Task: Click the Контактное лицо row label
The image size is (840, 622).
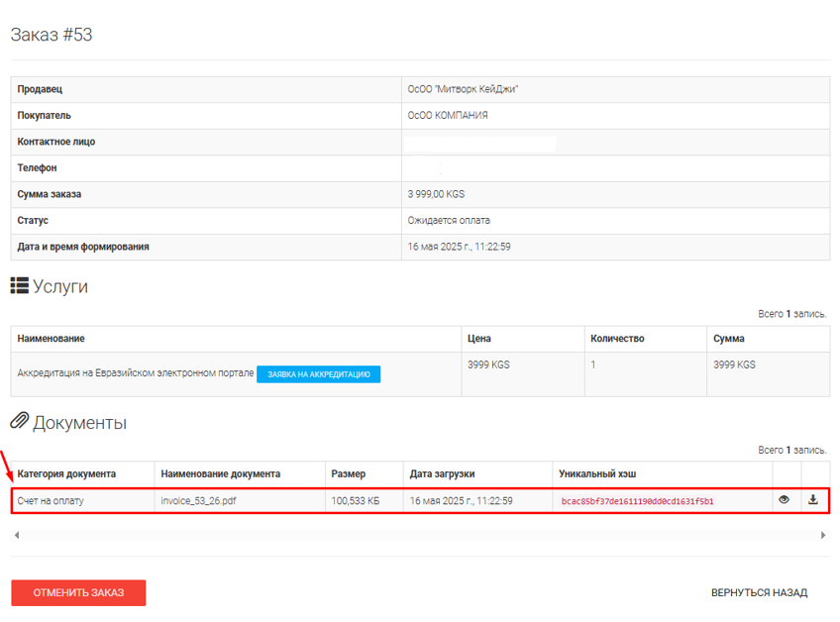Action: [56, 142]
